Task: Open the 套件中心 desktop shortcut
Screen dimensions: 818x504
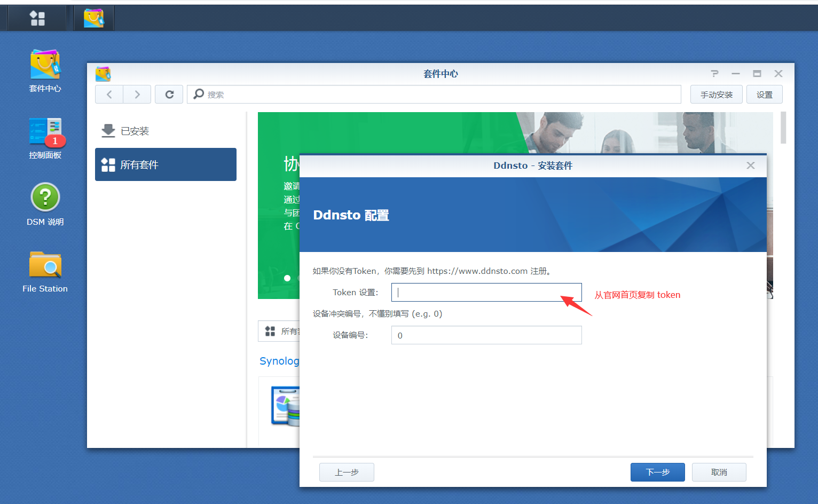Action: pos(45,71)
